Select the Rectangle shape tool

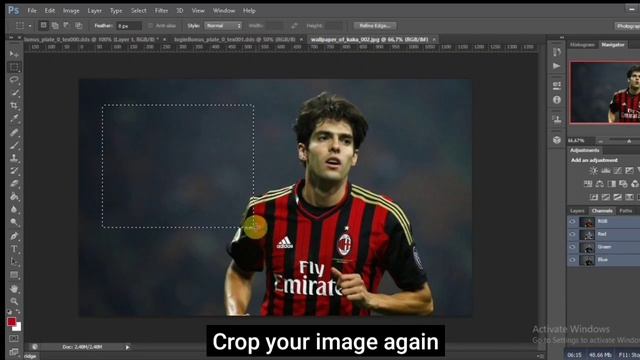pyautogui.click(x=14, y=275)
